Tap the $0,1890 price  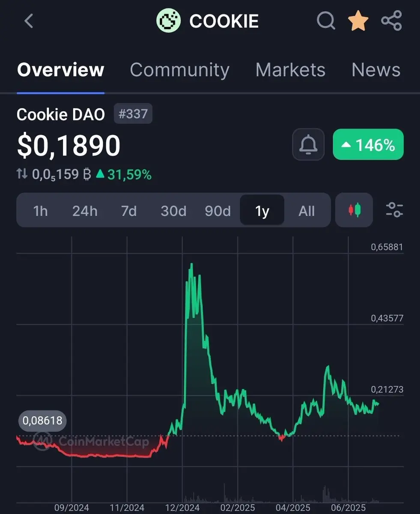69,145
